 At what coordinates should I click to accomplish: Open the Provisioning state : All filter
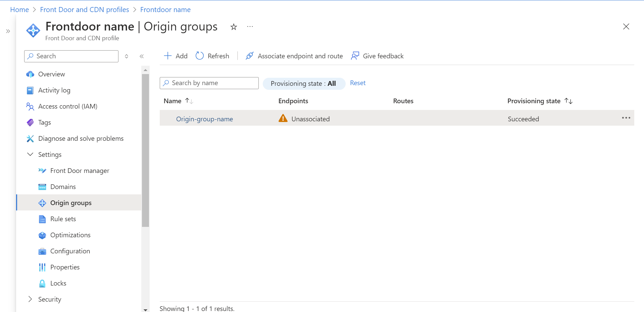[304, 83]
